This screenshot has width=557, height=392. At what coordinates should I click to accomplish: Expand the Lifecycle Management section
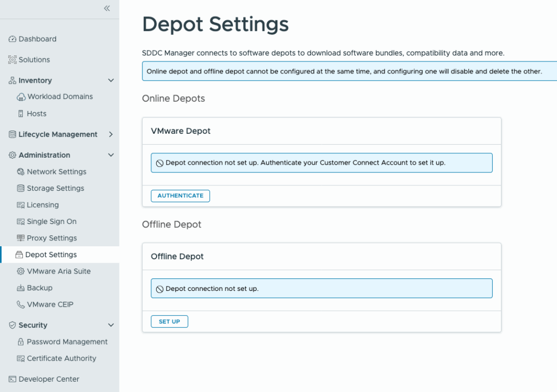tap(111, 134)
